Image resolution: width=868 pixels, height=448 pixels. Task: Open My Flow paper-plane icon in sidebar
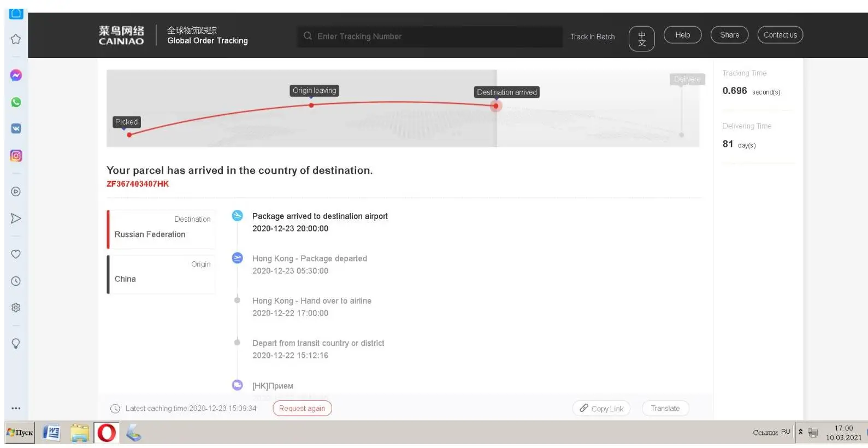[x=16, y=219]
